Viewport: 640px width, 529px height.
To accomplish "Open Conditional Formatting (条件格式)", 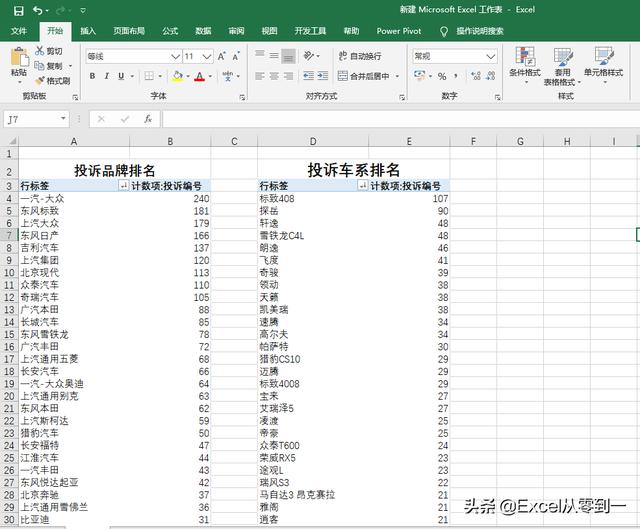I will coord(525,65).
